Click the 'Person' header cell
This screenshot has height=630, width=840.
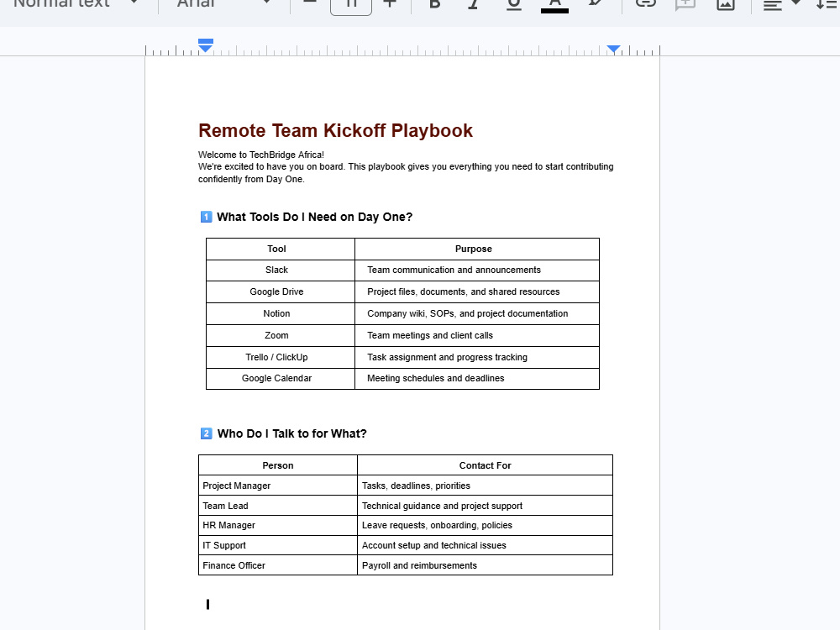pos(277,465)
